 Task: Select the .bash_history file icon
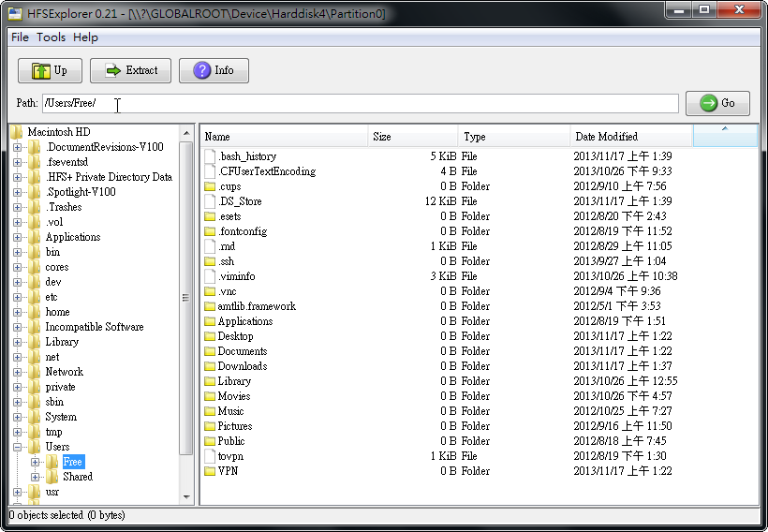(x=210, y=156)
